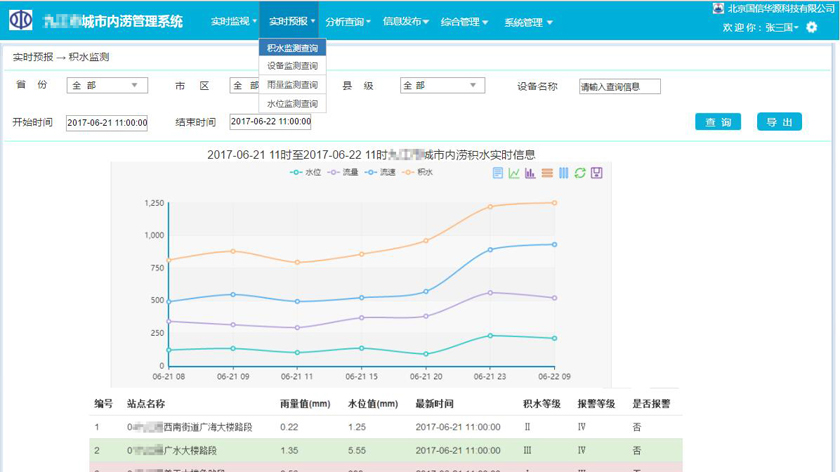Open the 分析查询 navigation menu
840x472 pixels.
pos(347,22)
